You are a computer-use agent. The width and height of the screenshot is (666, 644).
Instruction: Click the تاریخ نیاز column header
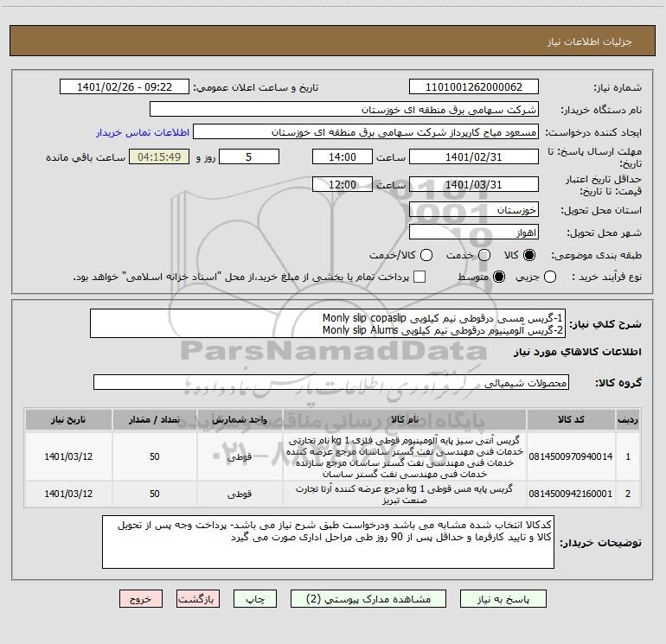point(68,420)
